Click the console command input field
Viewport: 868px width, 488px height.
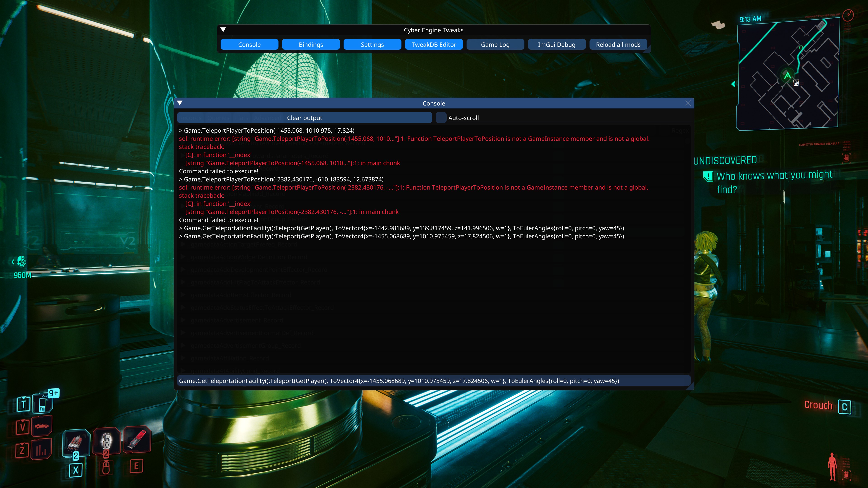pos(433,380)
